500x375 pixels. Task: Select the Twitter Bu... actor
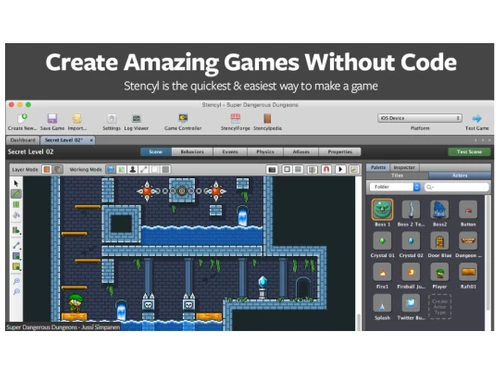point(411,303)
